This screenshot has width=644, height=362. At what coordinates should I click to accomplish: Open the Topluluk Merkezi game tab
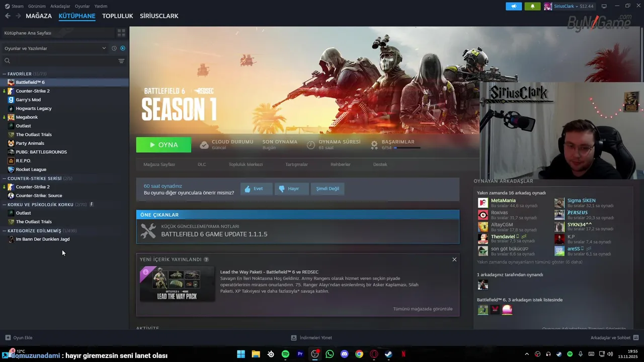(246, 164)
